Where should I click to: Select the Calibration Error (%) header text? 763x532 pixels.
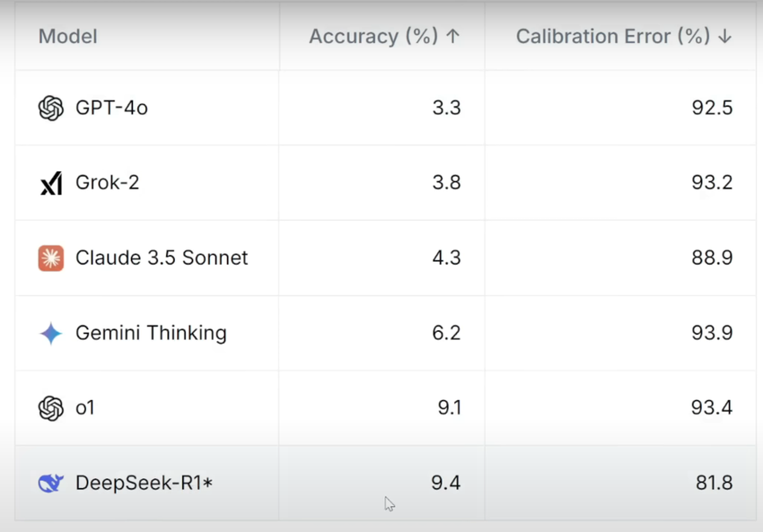(x=614, y=37)
